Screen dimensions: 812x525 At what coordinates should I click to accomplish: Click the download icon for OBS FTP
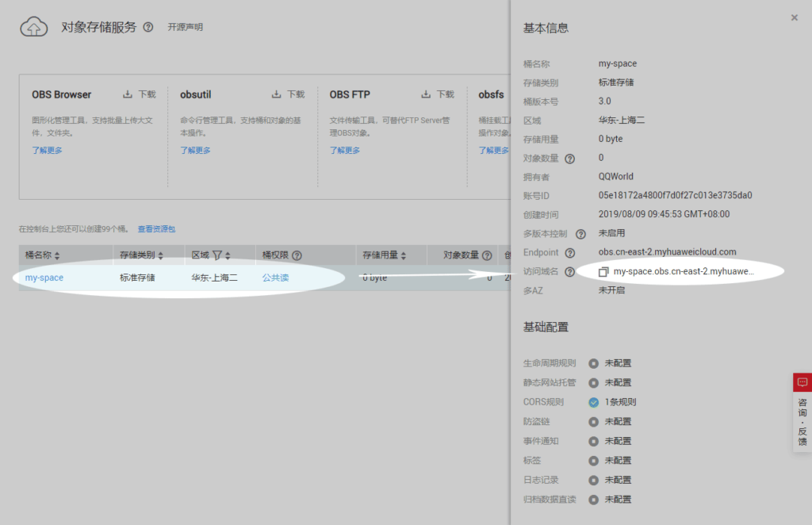click(436, 94)
